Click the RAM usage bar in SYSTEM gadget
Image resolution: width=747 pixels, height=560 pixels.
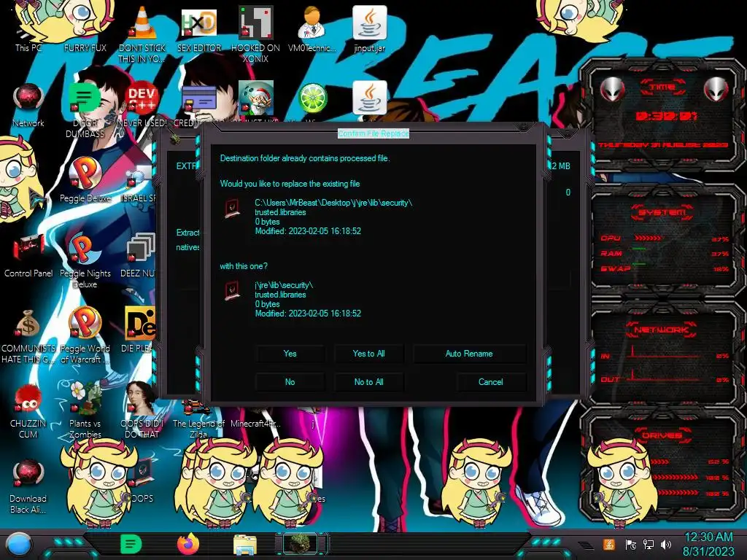pyautogui.click(x=639, y=249)
